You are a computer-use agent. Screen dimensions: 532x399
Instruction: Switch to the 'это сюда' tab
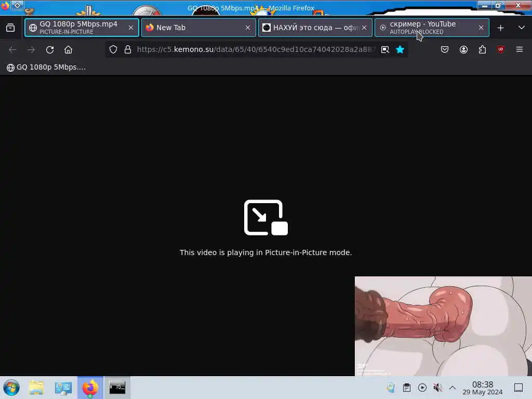click(315, 28)
